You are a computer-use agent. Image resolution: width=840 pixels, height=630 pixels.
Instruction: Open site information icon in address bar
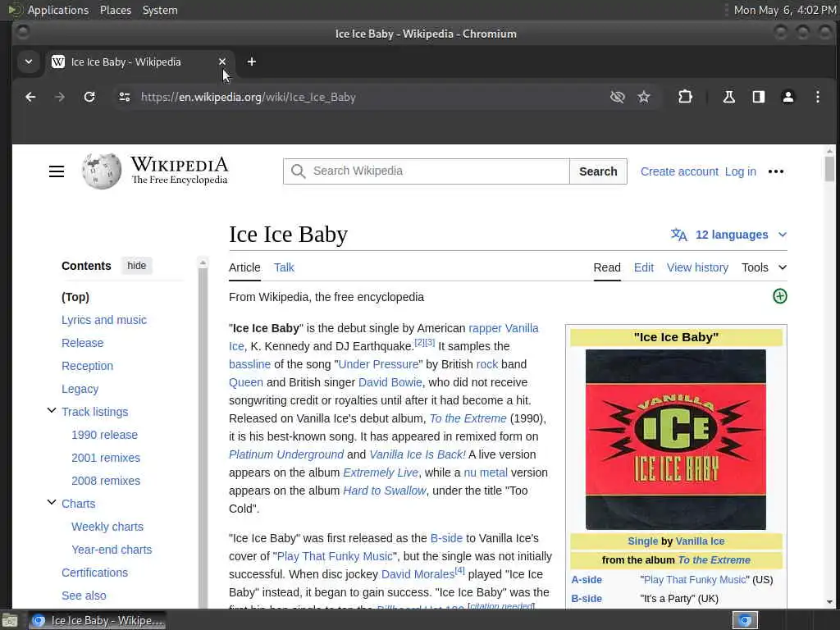(125, 97)
